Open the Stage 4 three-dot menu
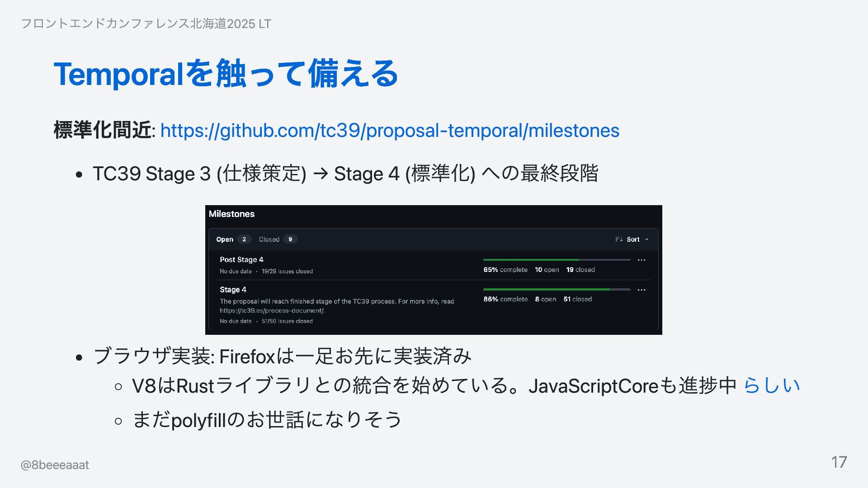The height and width of the screenshot is (488, 868). point(642,290)
